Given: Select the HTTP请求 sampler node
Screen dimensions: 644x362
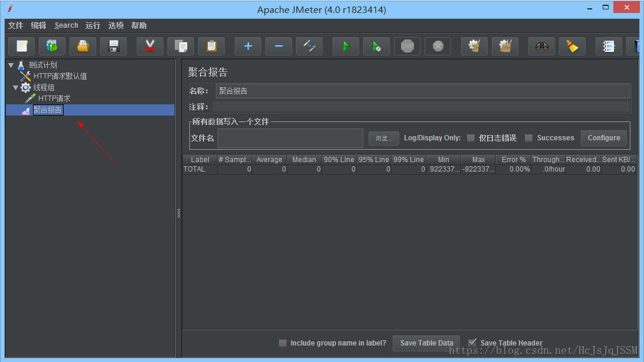Looking at the screenshot, I should 54,98.
